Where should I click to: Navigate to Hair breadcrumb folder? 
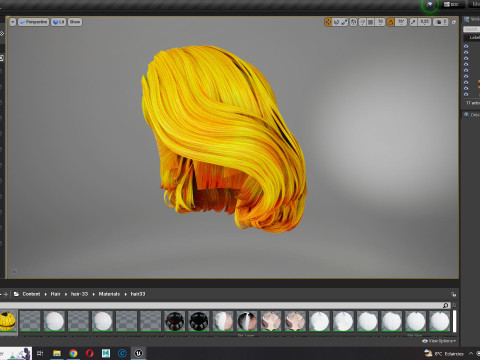55,294
